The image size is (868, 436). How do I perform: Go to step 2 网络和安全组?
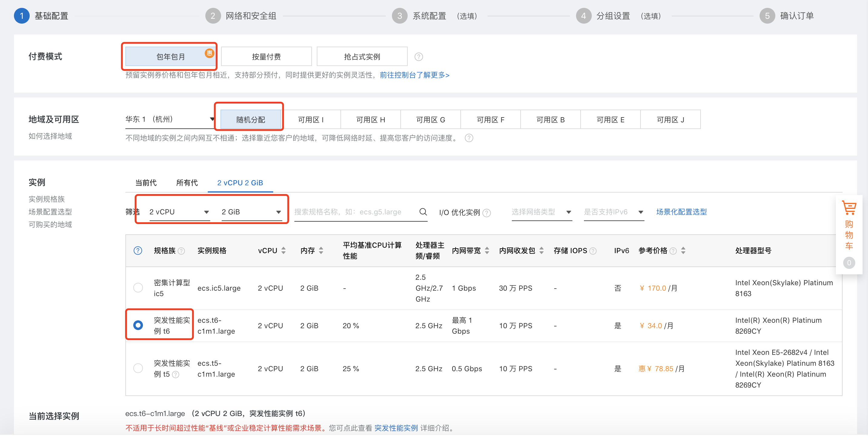(x=241, y=16)
